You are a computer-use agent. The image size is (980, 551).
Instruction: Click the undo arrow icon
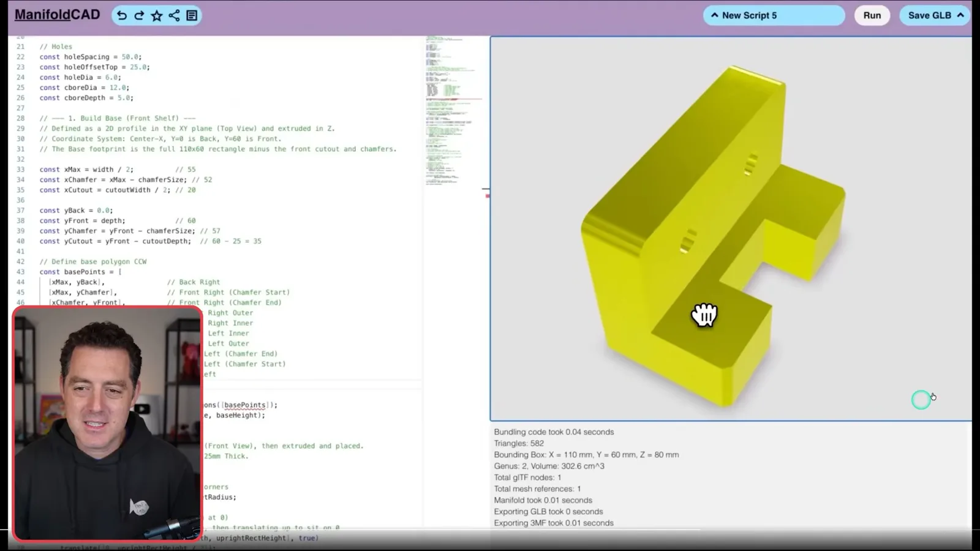click(122, 15)
